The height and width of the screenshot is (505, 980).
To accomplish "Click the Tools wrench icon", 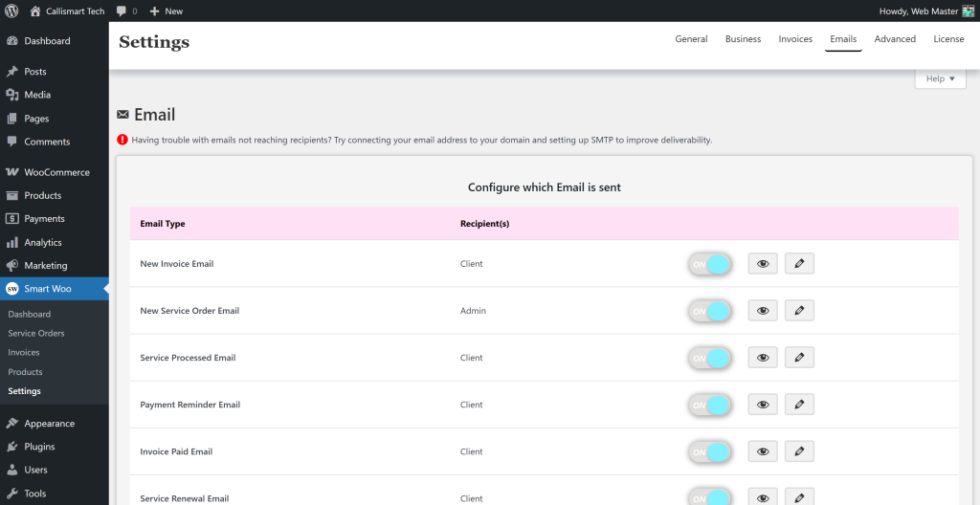I will (11, 494).
